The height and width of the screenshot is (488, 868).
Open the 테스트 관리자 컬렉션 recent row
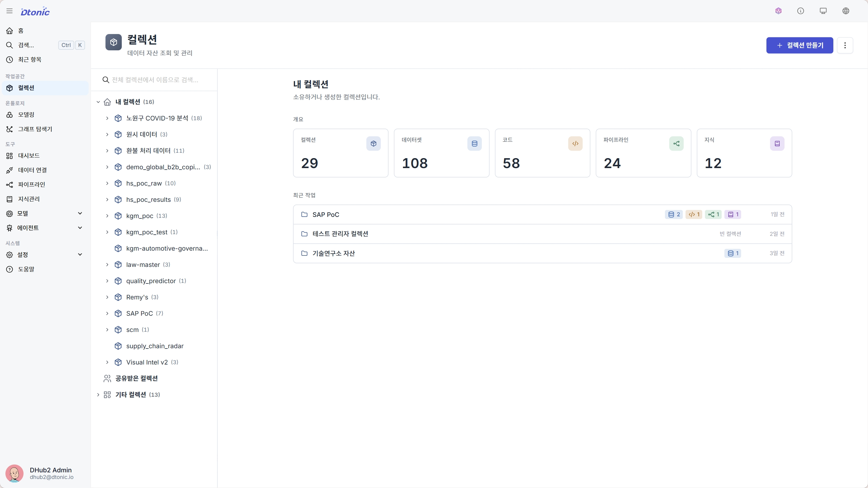point(542,234)
